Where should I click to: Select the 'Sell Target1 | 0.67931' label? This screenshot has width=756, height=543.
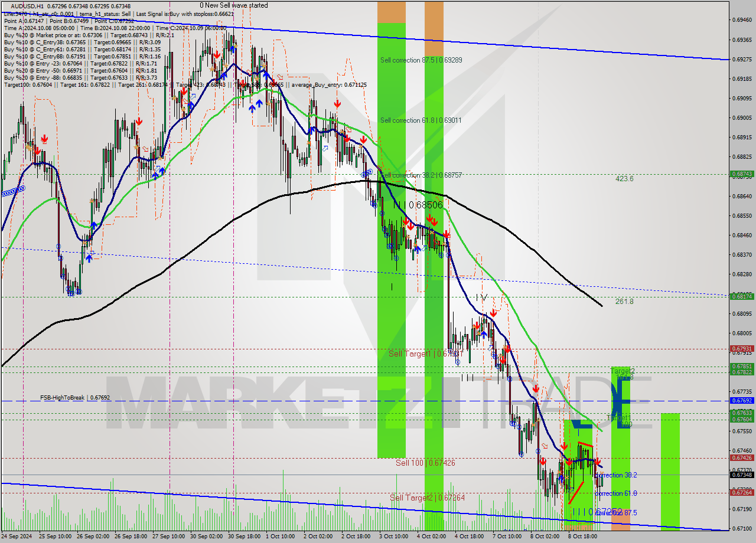(x=426, y=354)
